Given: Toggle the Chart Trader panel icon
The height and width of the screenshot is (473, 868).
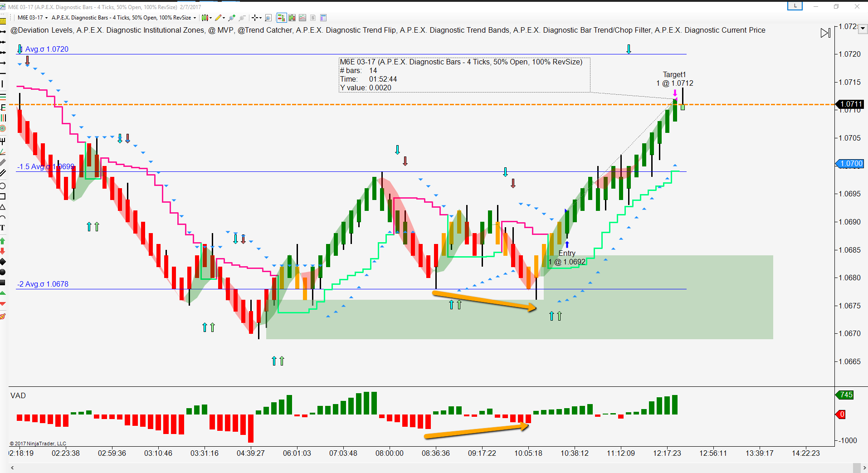Looking at the screenshot, I should (281, 18).
